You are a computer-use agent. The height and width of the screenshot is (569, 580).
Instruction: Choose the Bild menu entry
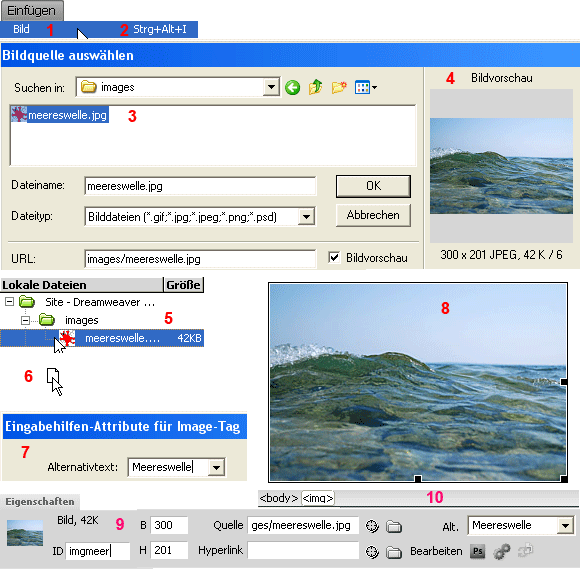[99, 29]
